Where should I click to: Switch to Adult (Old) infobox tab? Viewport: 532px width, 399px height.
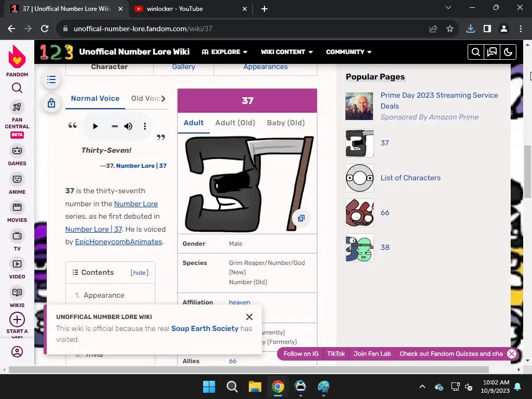coord(235,123)
